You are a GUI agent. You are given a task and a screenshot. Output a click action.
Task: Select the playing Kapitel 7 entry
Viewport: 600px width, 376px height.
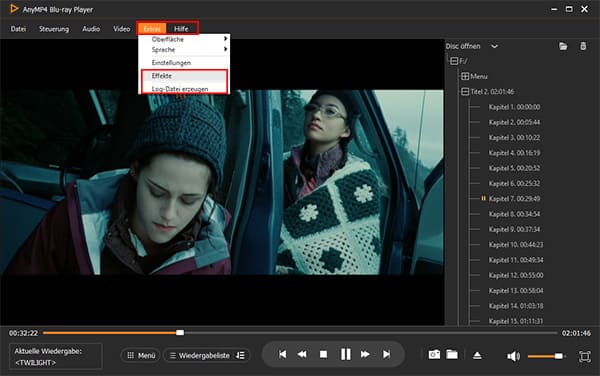pyautogui.click(x=514, y=199)
